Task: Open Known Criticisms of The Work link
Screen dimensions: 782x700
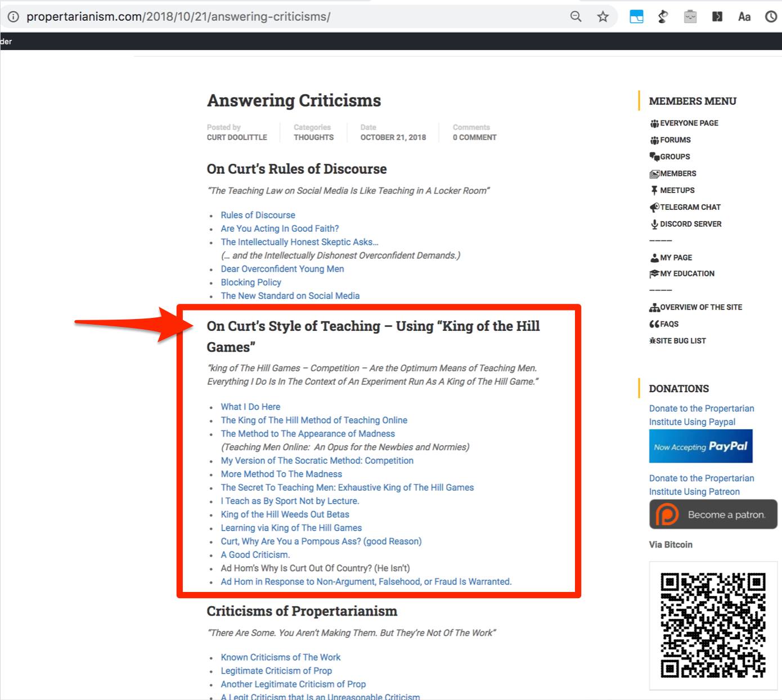Action: (281, 657)
